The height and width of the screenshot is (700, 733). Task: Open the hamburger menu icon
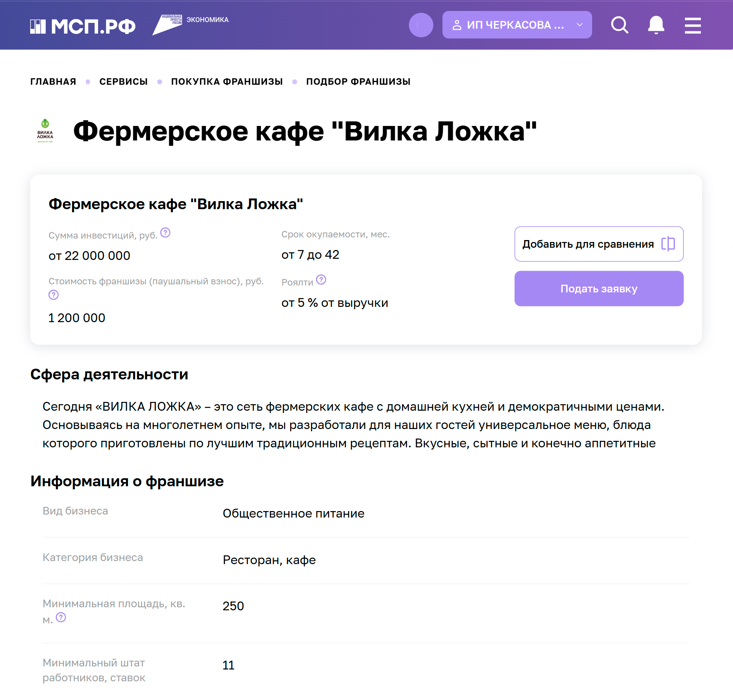pos(693,25)
